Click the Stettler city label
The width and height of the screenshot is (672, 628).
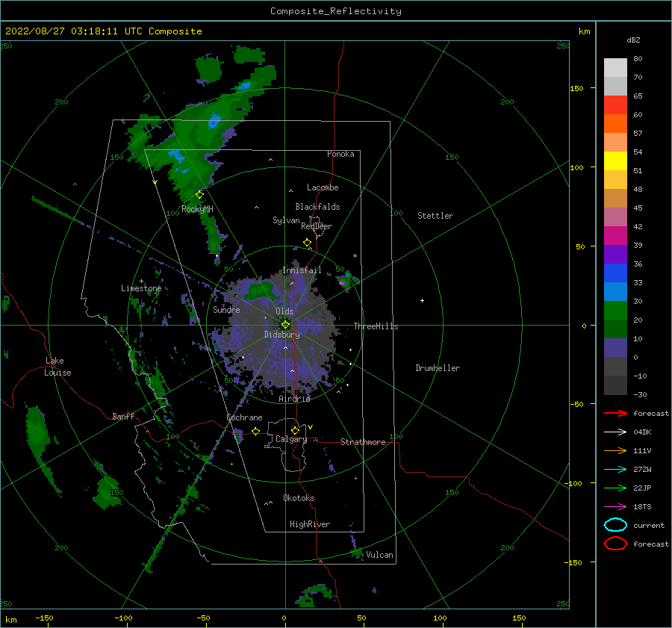[435, 216]
